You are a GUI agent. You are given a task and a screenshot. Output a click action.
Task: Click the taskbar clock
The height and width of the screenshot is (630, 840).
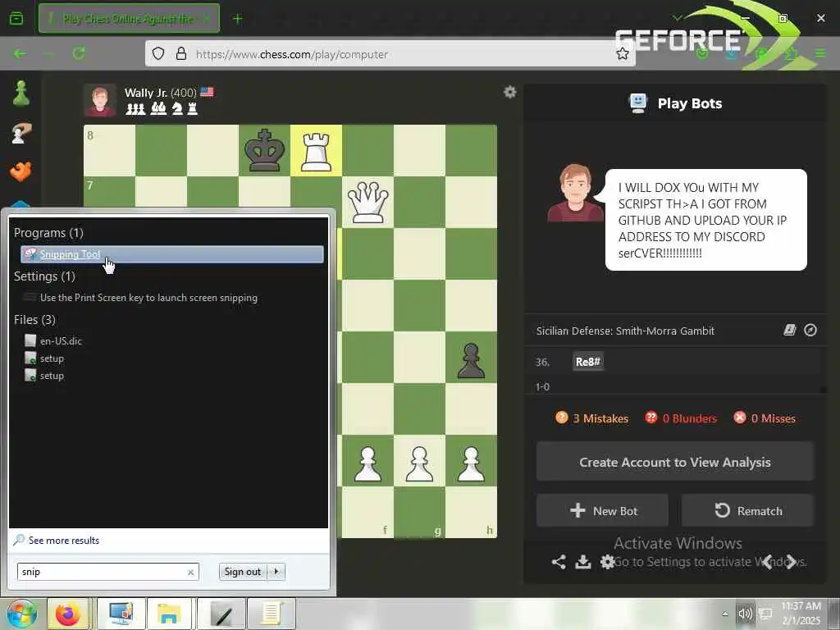point(801,614)
